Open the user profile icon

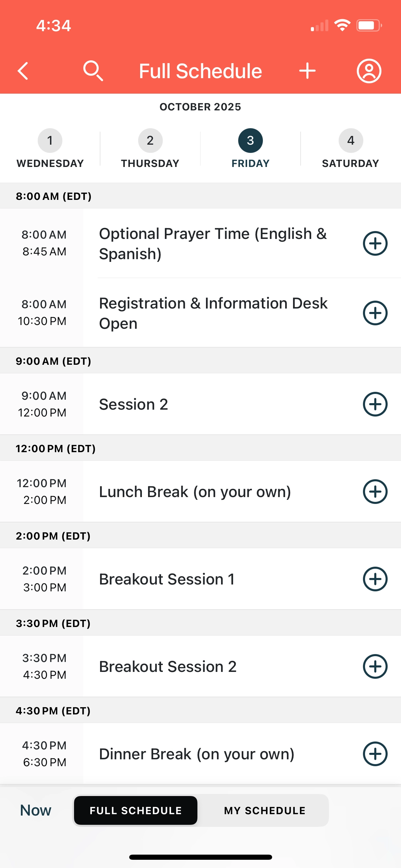coord(369,71)
